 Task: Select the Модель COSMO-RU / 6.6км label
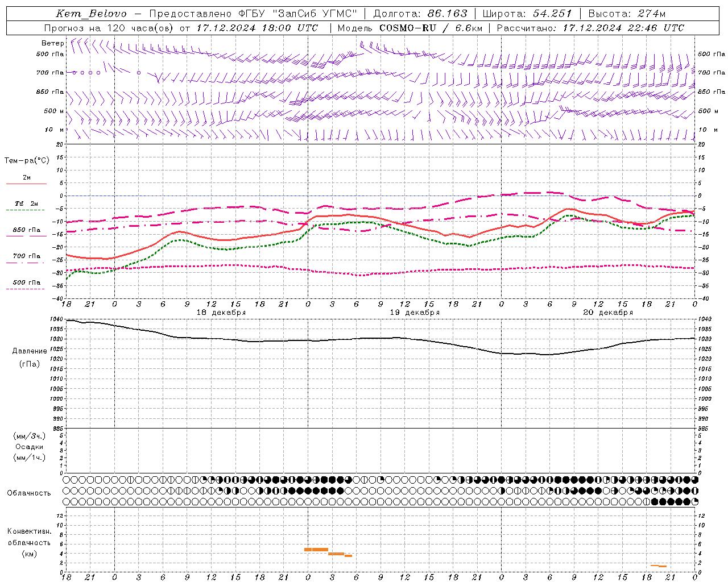(409, 28)
